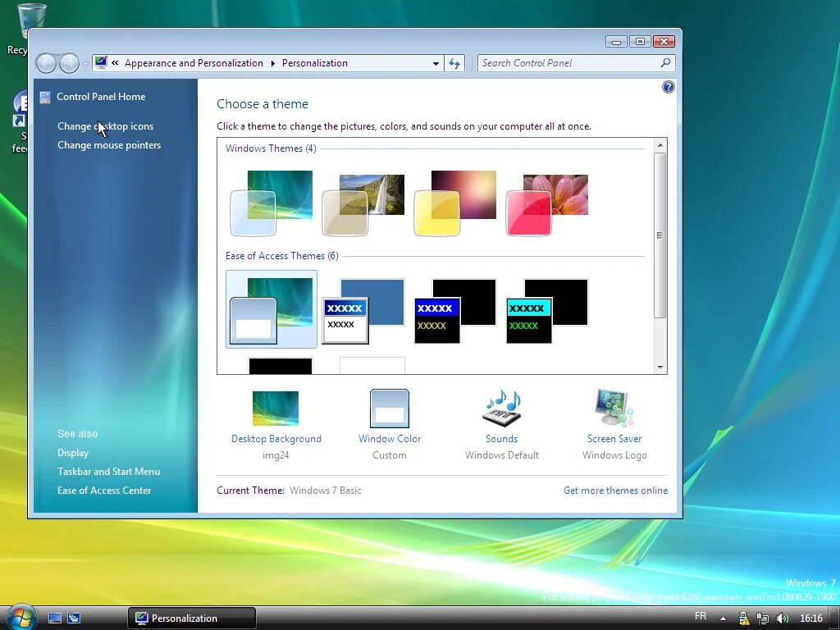Open the Window Color icon
Image resolution: width=840 pixels, height=630 pixels.
point(390,409)
